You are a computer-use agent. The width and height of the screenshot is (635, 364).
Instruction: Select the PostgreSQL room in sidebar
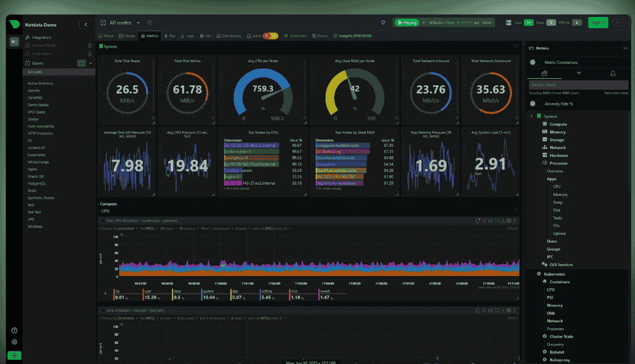point(36,184)
